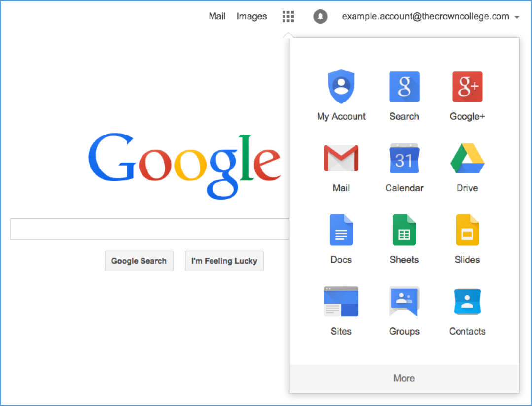Open the Sites app icon
The height and width of the screenshot is (406, 532).
pyautogui.click(x=341, y=302)
